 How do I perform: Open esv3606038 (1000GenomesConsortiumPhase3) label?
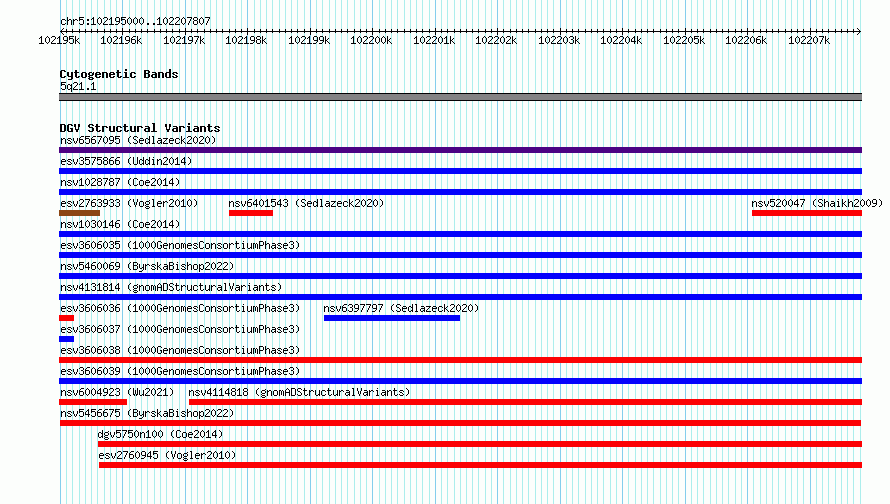pos(180,350)
